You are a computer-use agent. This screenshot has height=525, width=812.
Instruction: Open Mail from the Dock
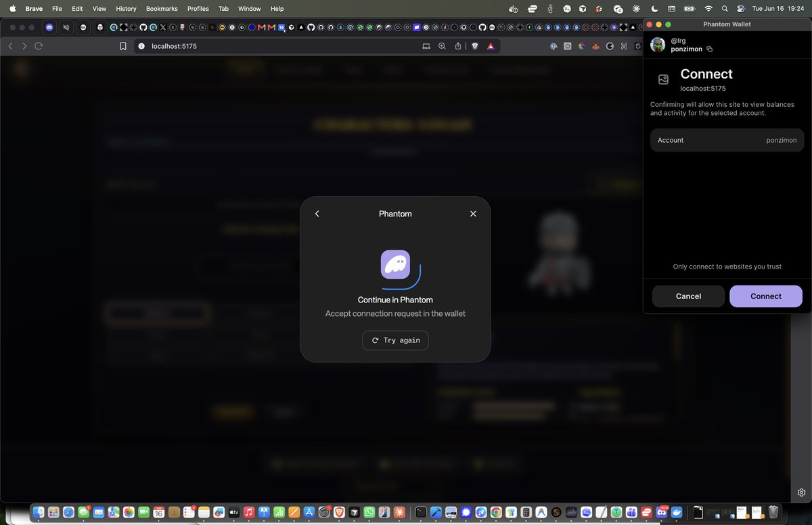click(98, 513)
